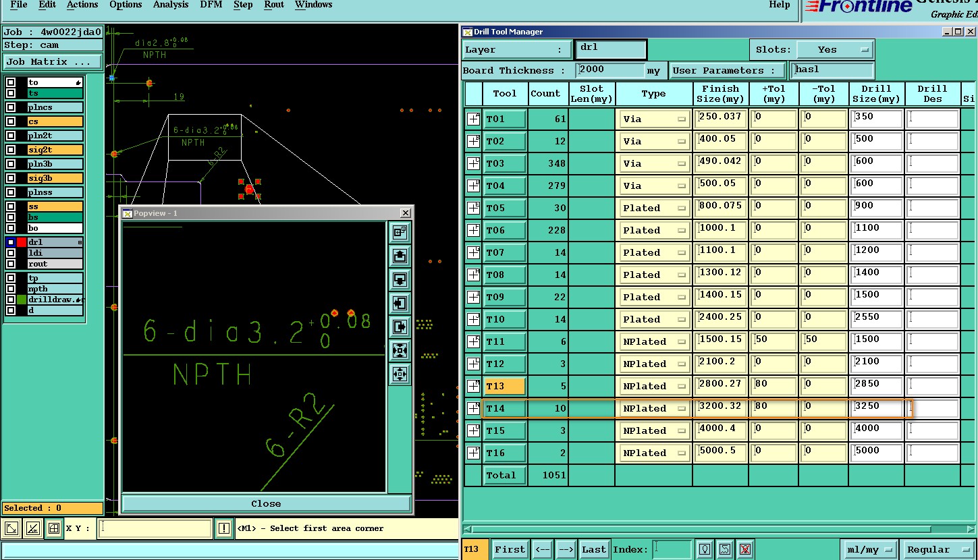978x560 pixels.
Task: Open the Type dropdown for T09
Action: (653, 298)
